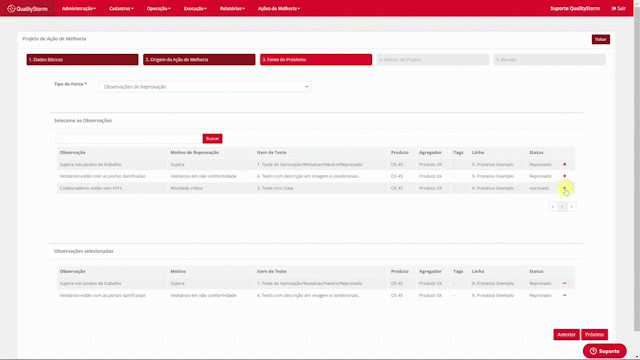Open the Execução menu
The image size is (640, 360).
coord(195,8)
